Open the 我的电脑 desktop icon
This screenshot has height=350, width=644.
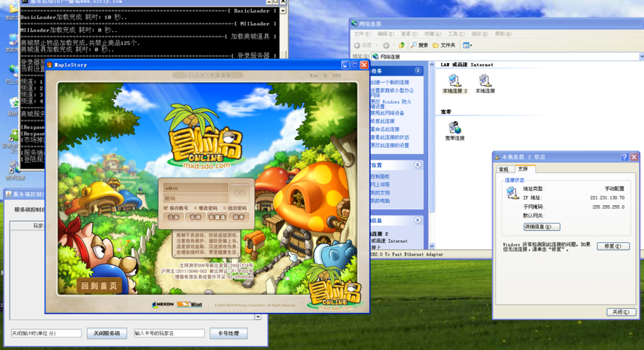coord(11,43)
